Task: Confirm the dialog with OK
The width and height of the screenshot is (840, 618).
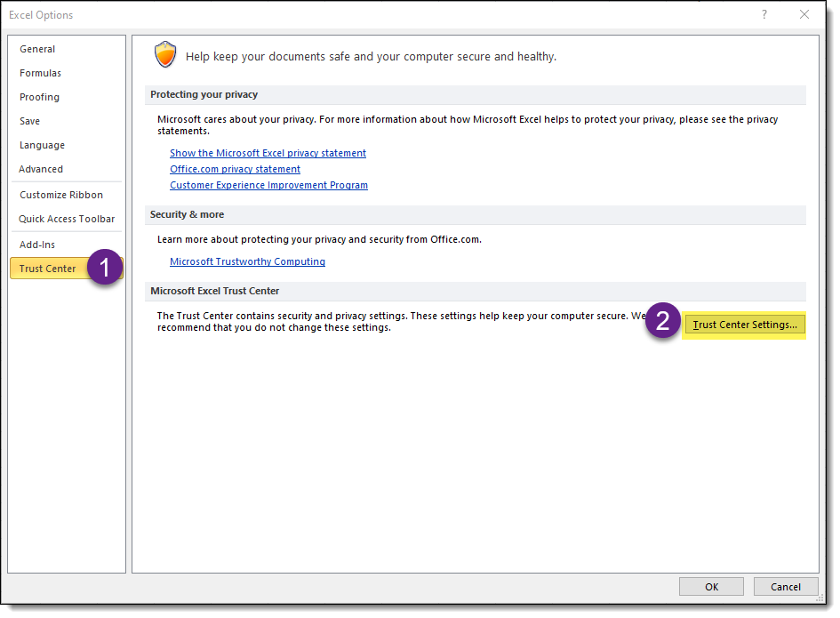Action: (x=711, y=587)
